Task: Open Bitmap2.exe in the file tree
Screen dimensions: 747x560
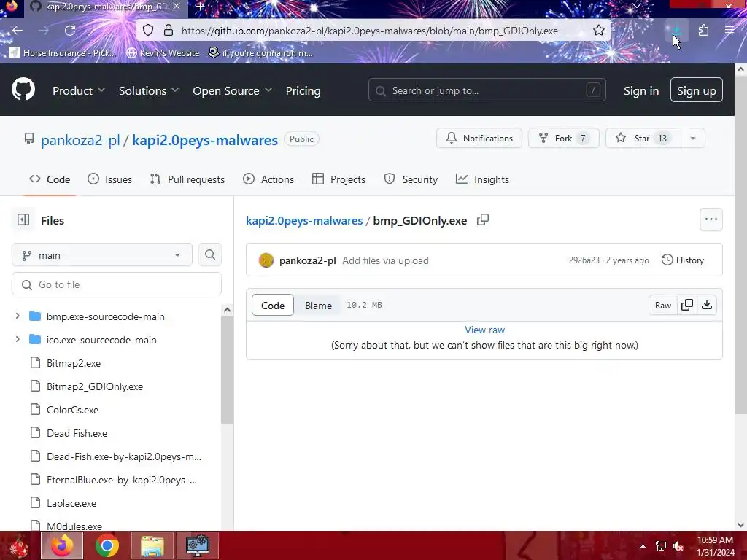Action: click(74, 363)
